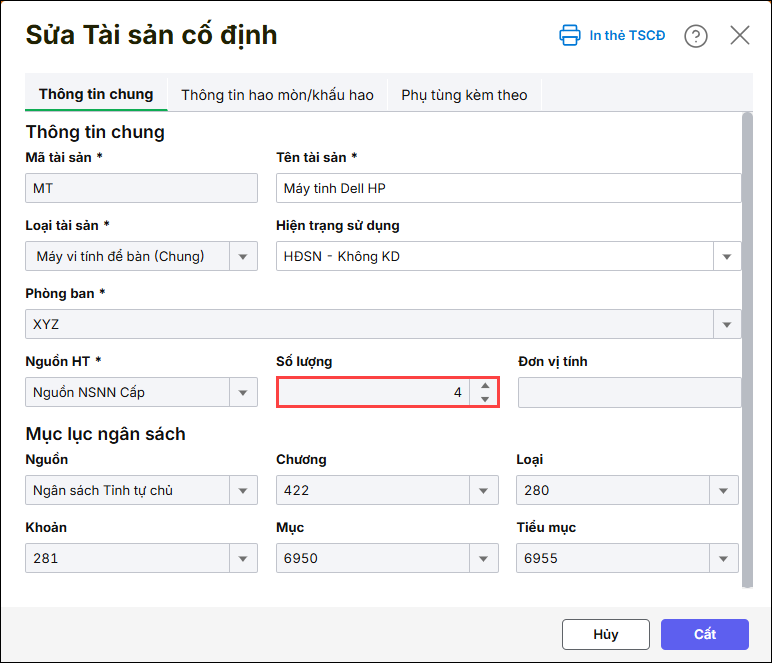Click the dialog's vertical scrollbar
The height and width of the screenshot is (663, 772).
click(747, 350)
